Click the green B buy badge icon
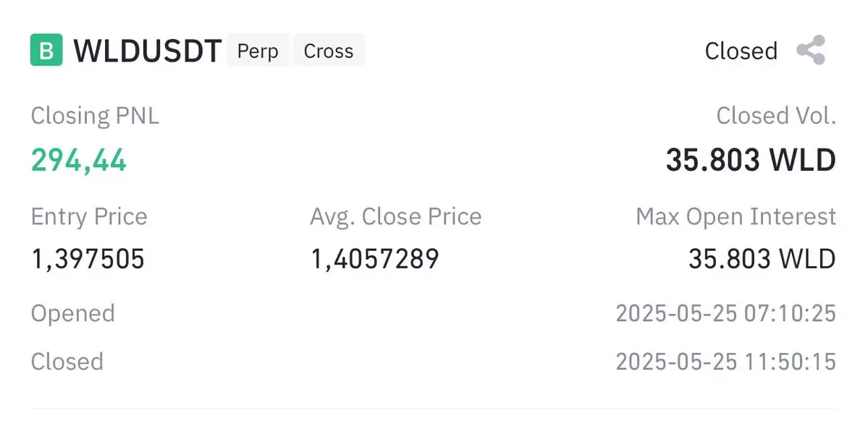Image resolution: width=868 pixels, height=439 pixels. 46,50
